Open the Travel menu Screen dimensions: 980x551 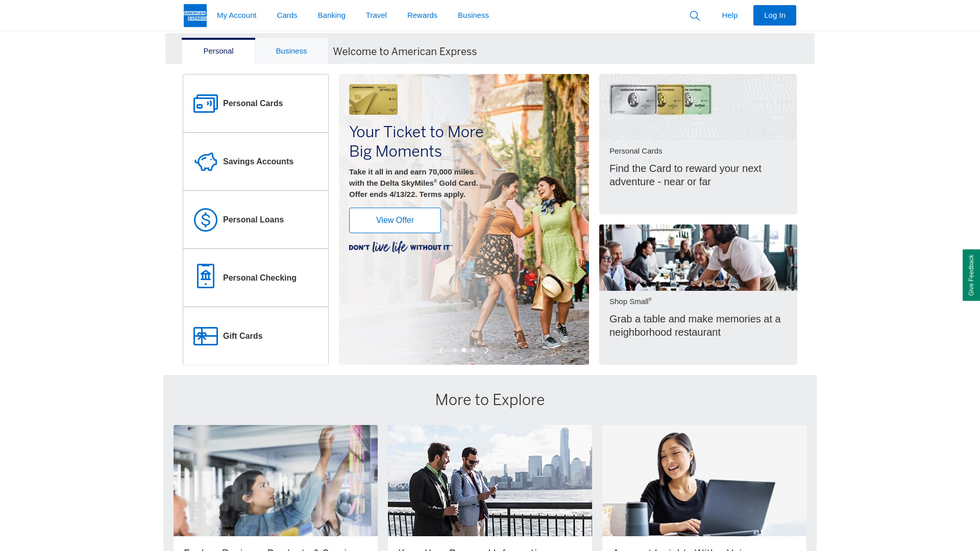click(x=376, y=15)
